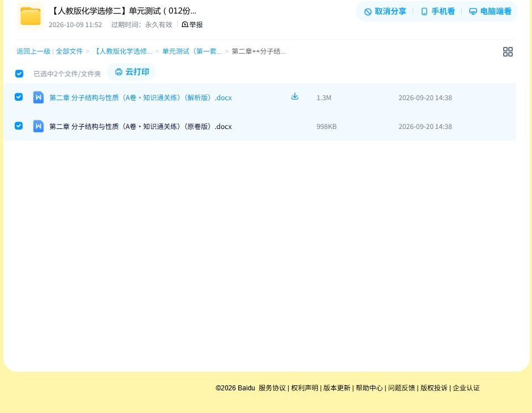Open file 第二章 分子结构与性质 解析版 .docx
This screenshot has height=413, width=532.
[x=140, y=98]
